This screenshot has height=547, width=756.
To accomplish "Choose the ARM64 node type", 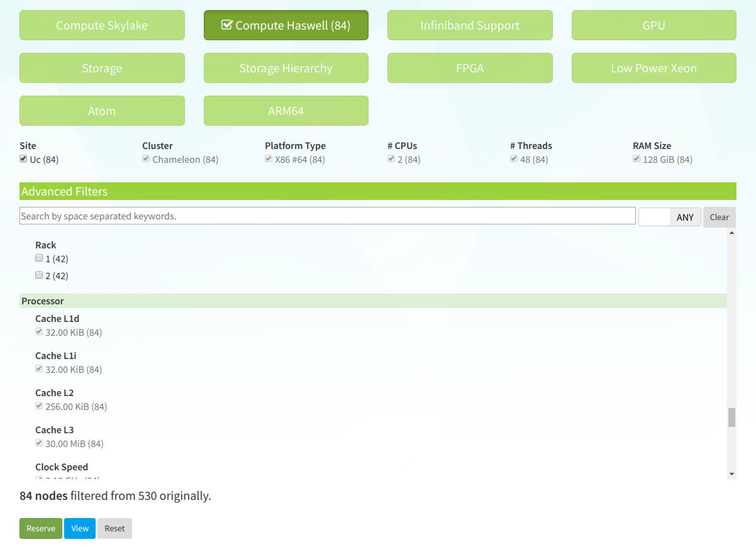I will click(286, 111).
